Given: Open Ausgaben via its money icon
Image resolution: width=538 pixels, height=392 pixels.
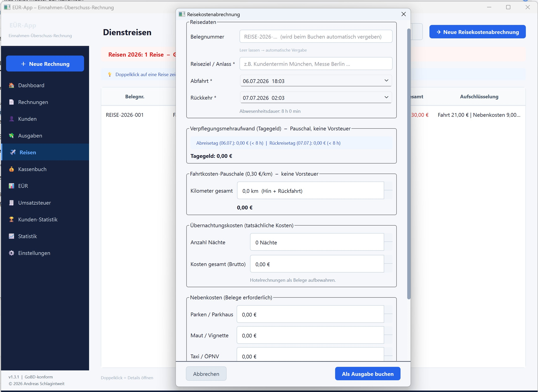Looking at the screenshot, I should [11, 136].
